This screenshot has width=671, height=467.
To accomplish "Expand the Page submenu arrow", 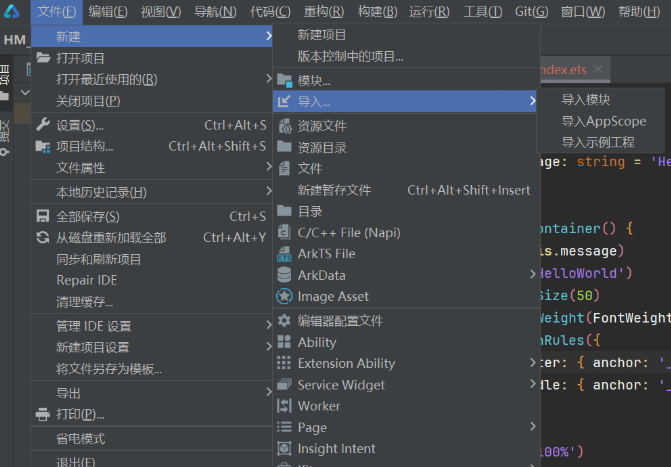I will [x=532, y=426].
